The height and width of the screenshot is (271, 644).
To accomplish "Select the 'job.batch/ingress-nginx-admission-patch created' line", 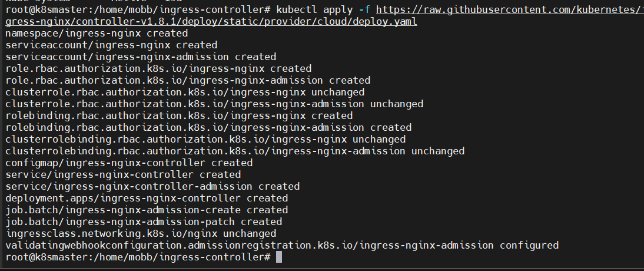I will coord(144,222).
